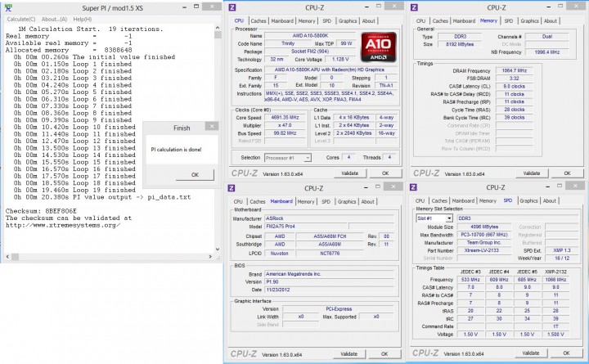The height and width of the screenshot is (364, 589).
Task: Click OK in SPD tab window
Action: click(x=566, y=353)
